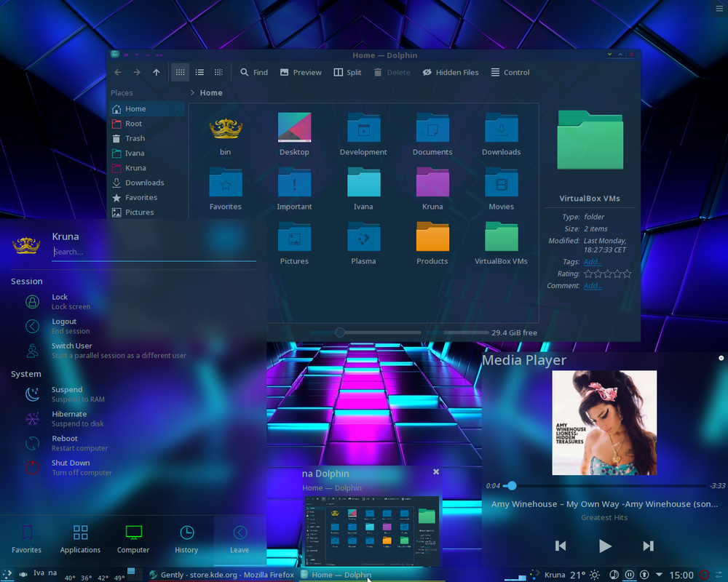Viewport: 728px width, 582px height.
Task: Select Ivana in Places panel
Action: tap(147, 154)
